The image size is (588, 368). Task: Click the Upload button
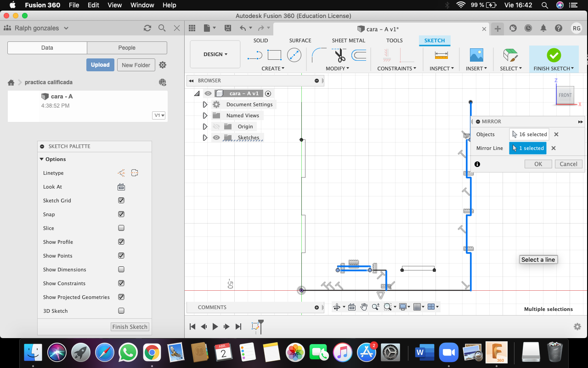[x=100, y=65]
